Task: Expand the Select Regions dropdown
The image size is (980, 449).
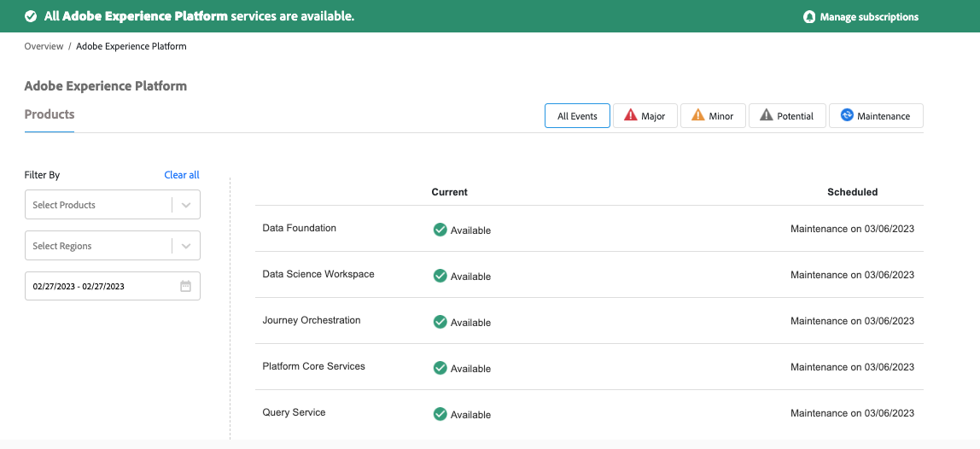Action: tap(112, 246)
